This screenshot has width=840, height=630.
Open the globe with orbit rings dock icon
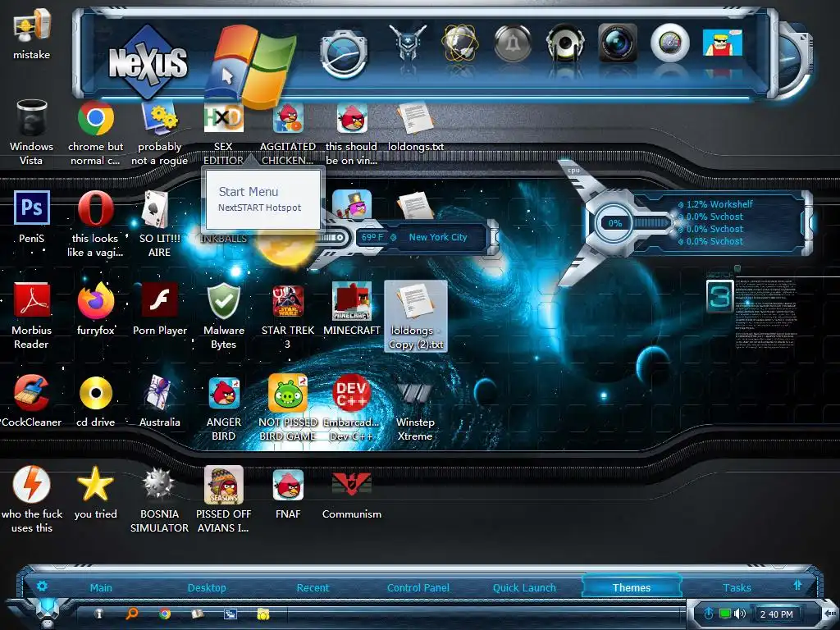(459, 43)
